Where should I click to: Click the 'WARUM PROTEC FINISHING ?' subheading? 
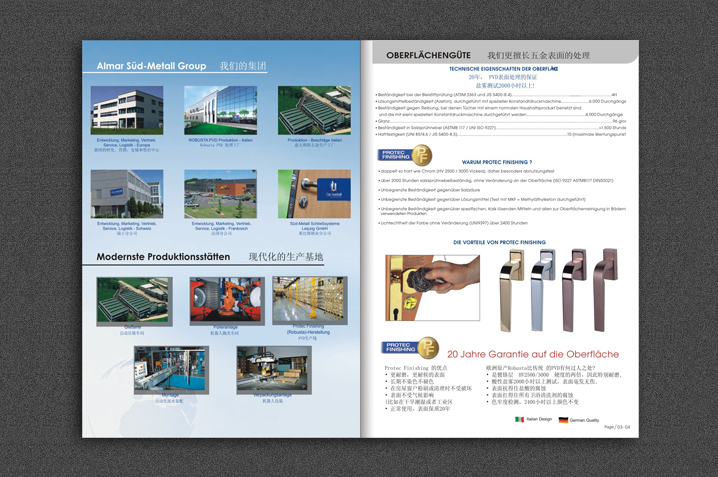coord(497,162)
